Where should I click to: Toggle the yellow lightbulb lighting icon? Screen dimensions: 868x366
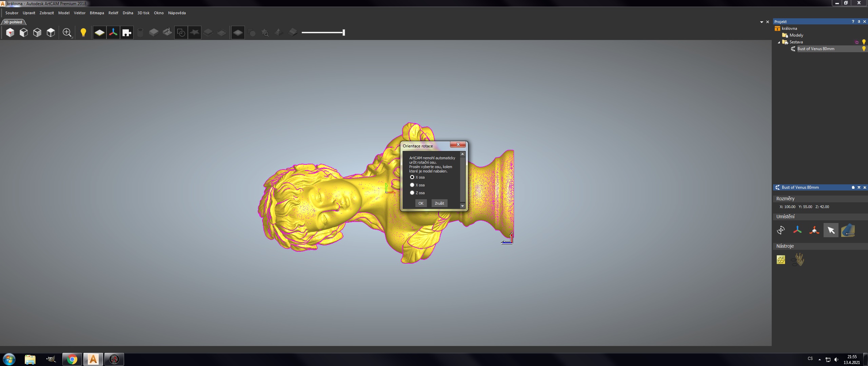click(x=83, y=33)
